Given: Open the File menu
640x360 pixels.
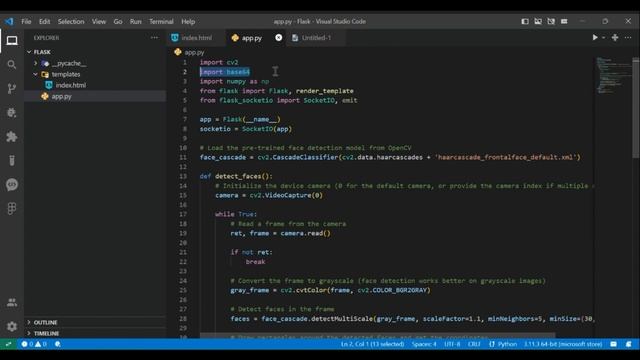Looking at the screenshot, I should pyautogui.click(x=26, y=21).
